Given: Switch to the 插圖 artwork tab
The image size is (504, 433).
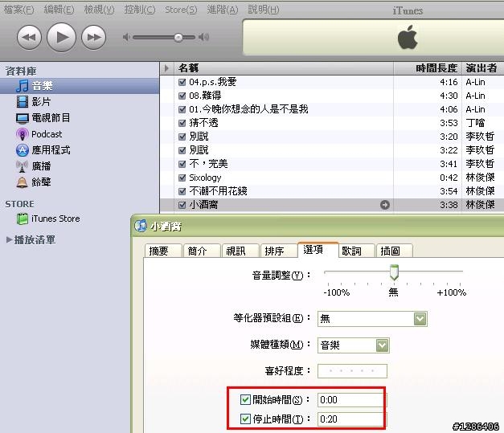Looking at the screenshot, I should [395, 251].
